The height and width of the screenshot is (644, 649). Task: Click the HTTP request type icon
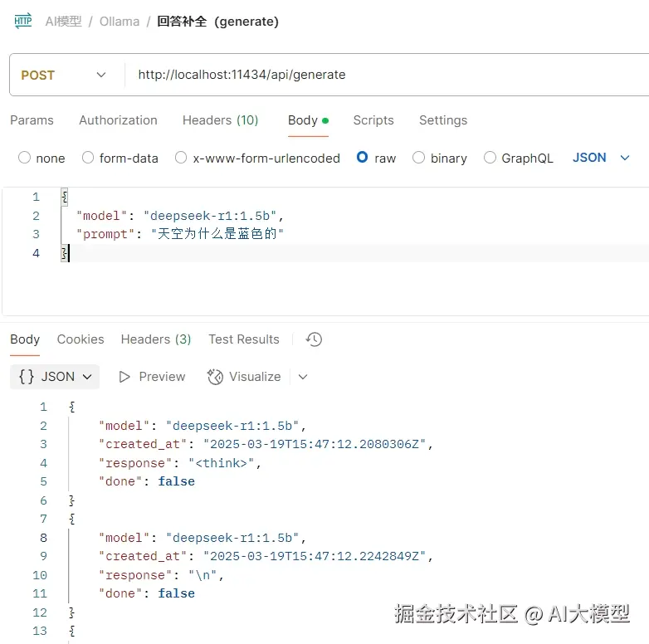coord(22,22)
